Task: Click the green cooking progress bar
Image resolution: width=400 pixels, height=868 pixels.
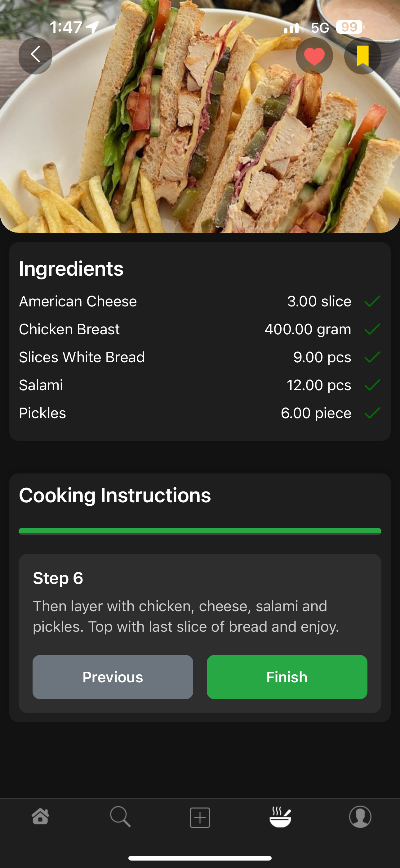Action: click(200, 531)
